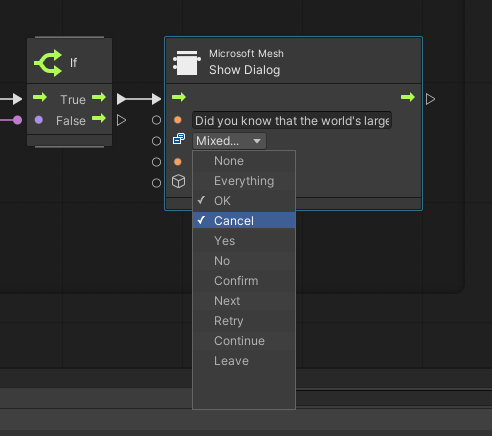Image resolution: width=492 pixels, height=436 pixels.
Task: Choose the Leave button option
Action: (244, 361)
